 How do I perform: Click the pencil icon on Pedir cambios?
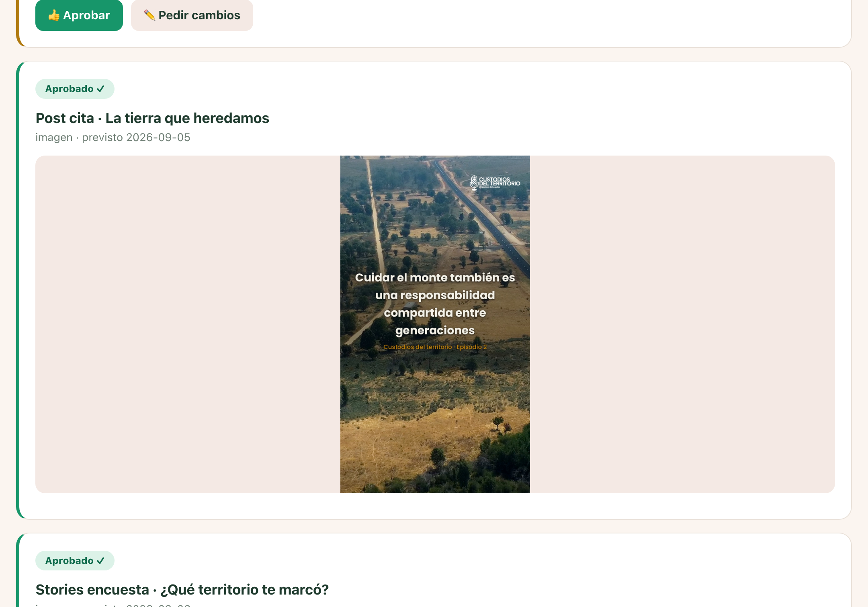pyautogui.click(x=149, y=15)
